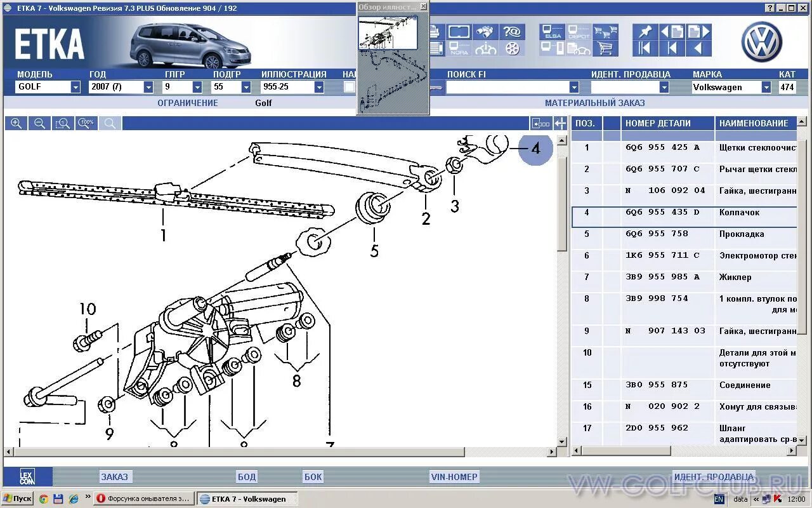Open the single shopping cart order
The width and height of the screenshot is (812, 508).
tap(605, 48)
